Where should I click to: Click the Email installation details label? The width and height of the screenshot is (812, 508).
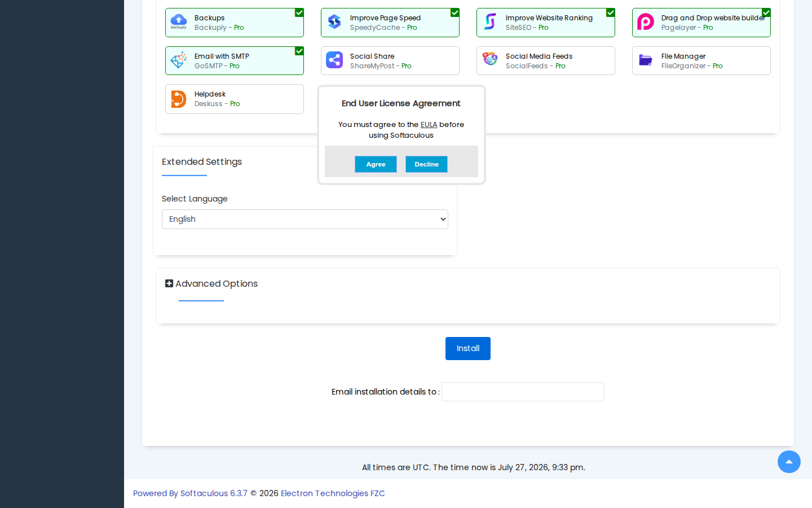click(x=386, y=392)
